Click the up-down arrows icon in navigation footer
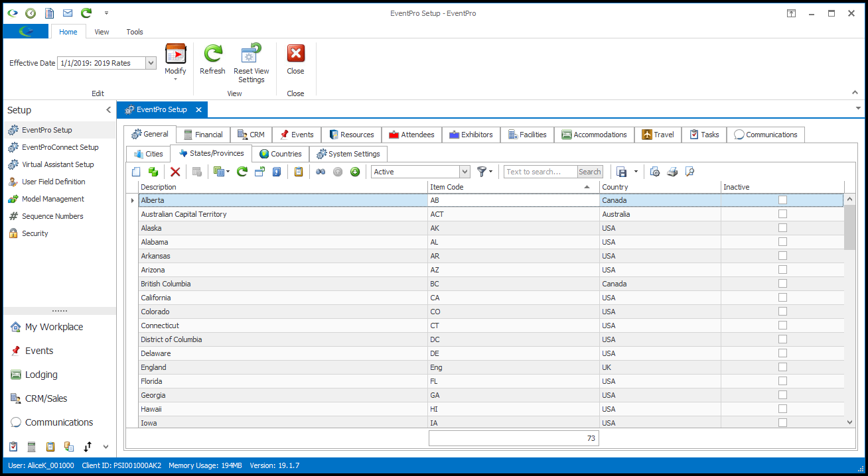The height and width of the screenshot is (476, 868). tap(87, 447)
